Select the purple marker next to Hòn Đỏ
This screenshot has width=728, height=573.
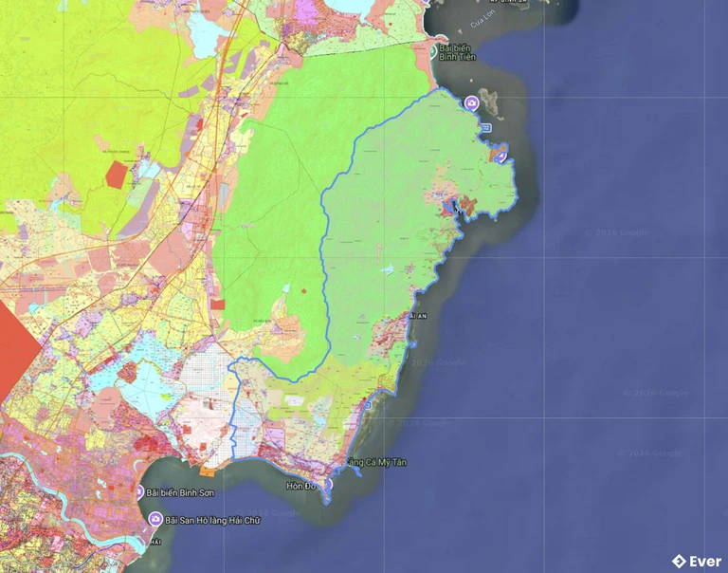[x=327, y=484]
